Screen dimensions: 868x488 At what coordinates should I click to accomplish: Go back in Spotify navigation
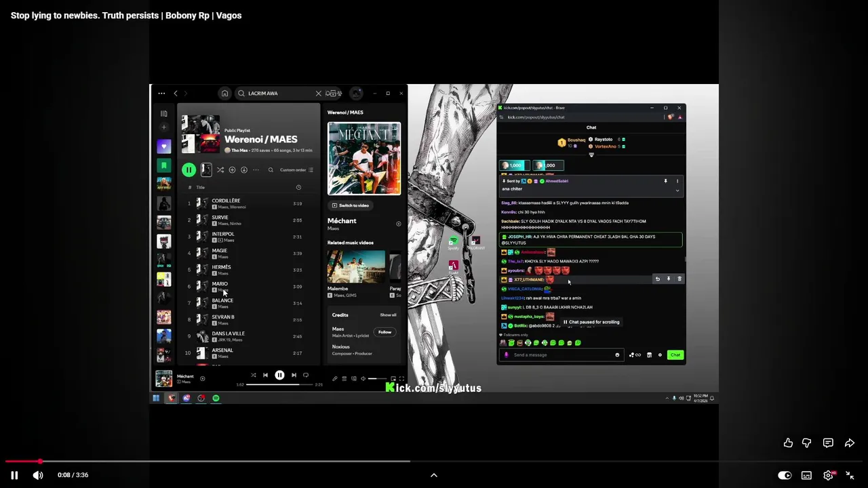[176, 94]
